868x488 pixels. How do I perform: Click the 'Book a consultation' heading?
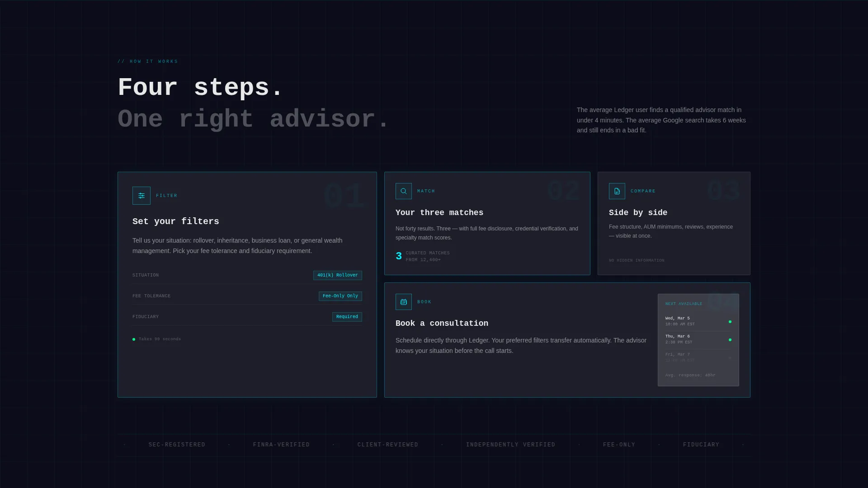point(442,323)
